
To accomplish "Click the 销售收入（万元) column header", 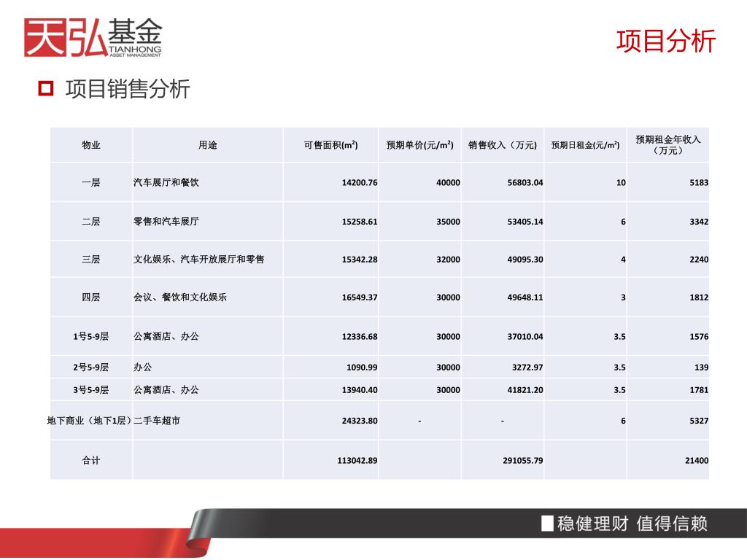I will (x=503, y=145).
